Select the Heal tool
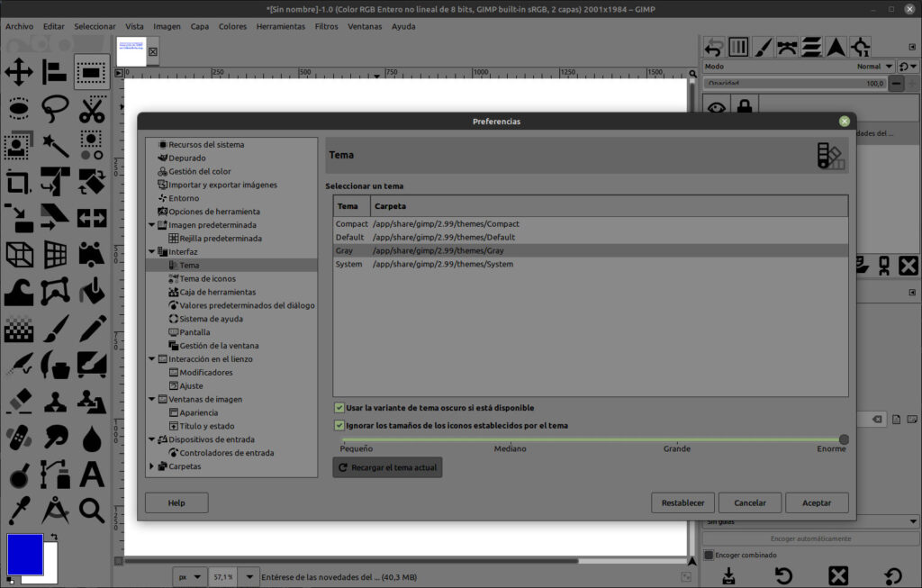The height and width of the screenshot is (588, 922). click(x=19, y=437)
